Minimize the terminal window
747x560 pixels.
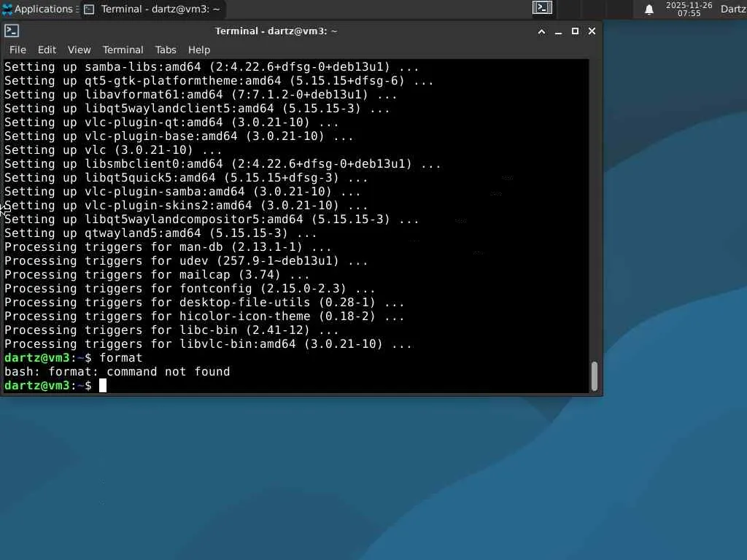tap(558, 31)
